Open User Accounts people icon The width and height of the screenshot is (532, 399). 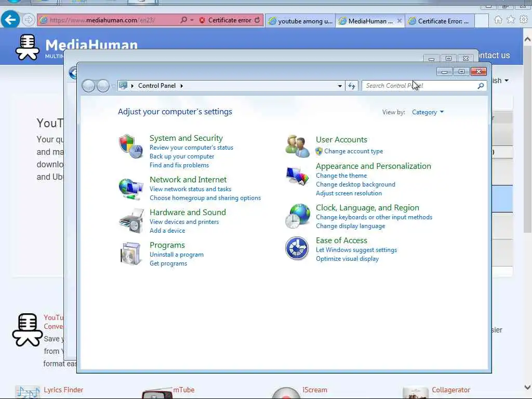[x=297, y=146]
